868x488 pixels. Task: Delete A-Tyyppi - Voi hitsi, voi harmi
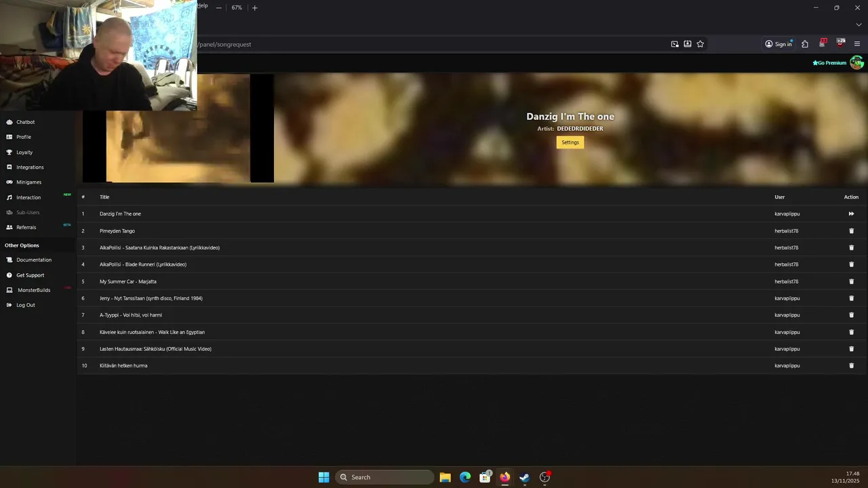(x=852, y=315)
